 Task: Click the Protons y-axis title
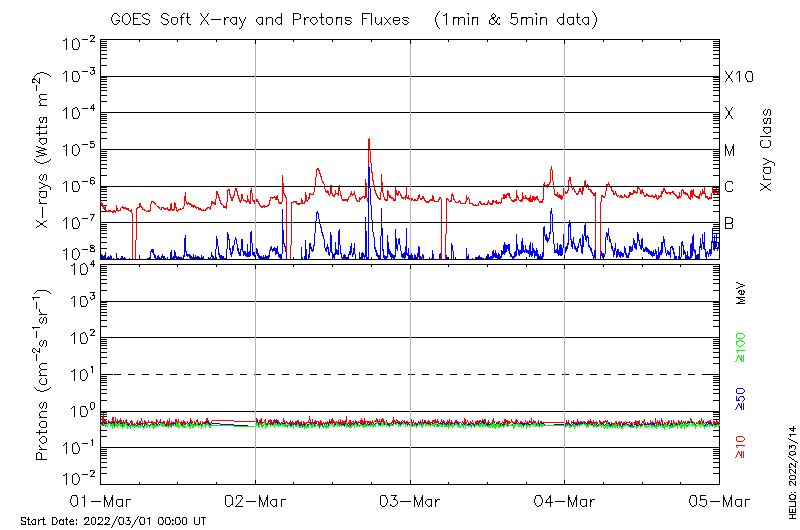click(43, 375)
